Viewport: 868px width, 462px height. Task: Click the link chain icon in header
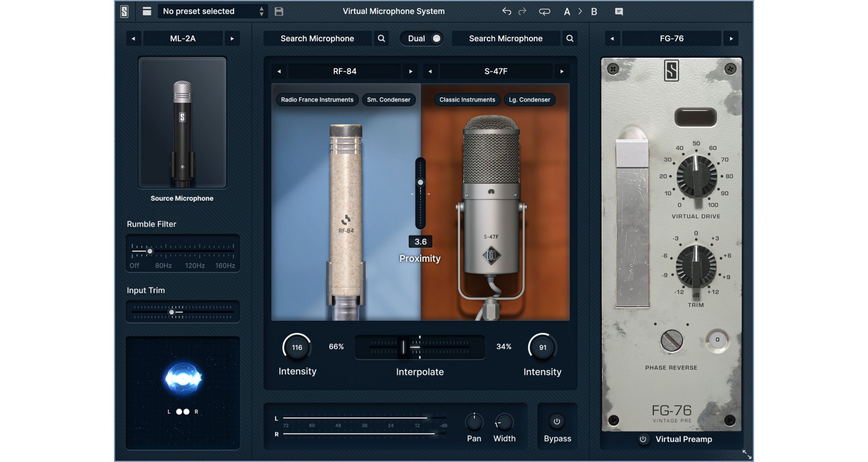point(544,12)
